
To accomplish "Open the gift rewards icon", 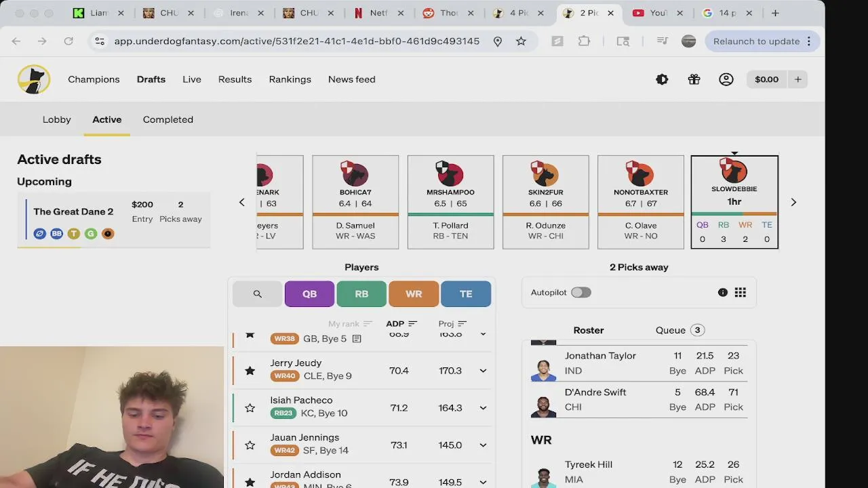I will [x=694, y=79].
